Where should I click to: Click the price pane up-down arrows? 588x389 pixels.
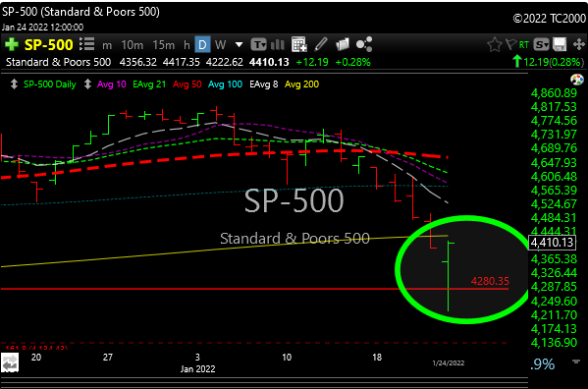tap(14, 84)
